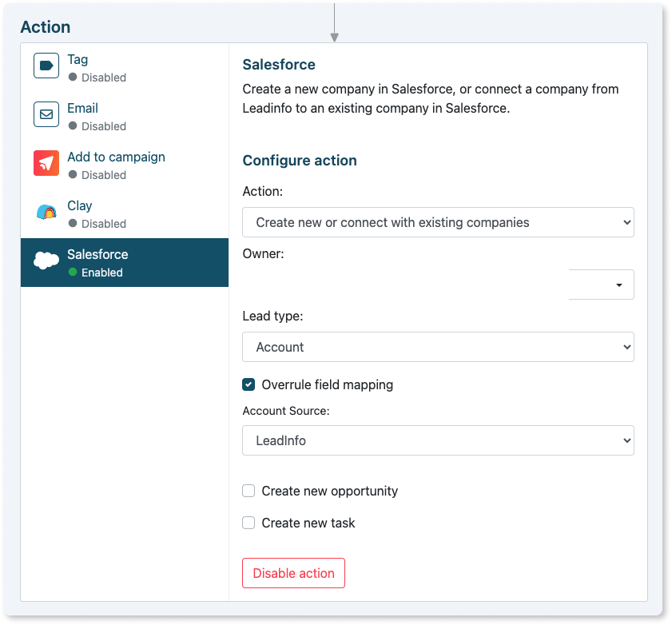
Task: Open the Action dropdown 'Create new or connect'
Action: click(438, 222)
